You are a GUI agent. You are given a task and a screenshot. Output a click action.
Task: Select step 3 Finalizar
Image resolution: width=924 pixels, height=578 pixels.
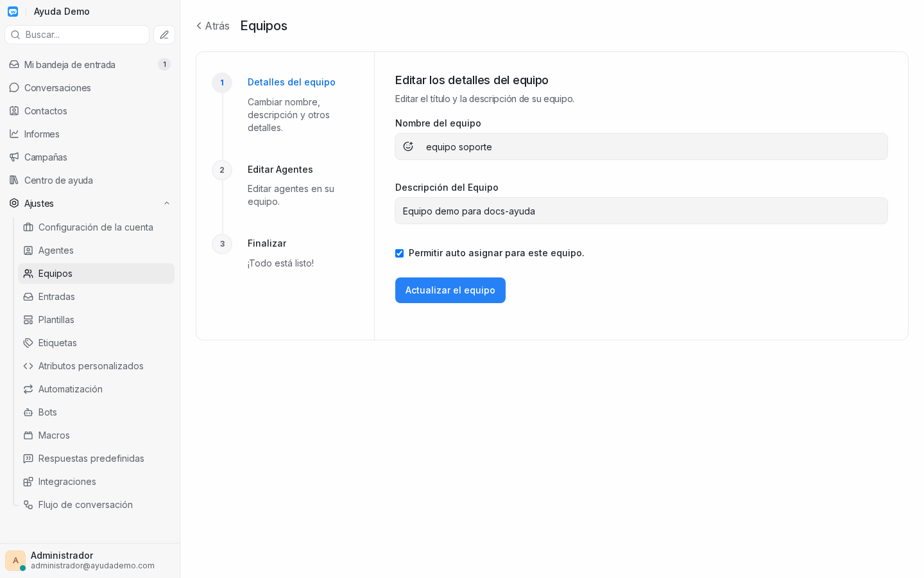(x=267, y=243)
